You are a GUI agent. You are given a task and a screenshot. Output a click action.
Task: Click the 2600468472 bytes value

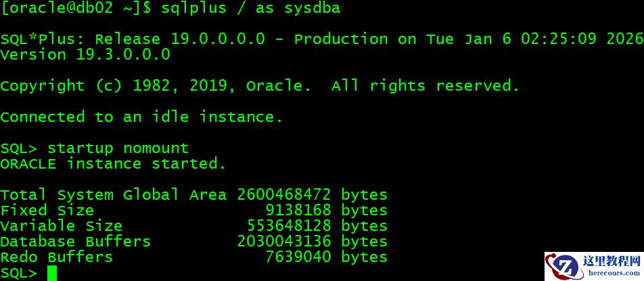[312, 195]
